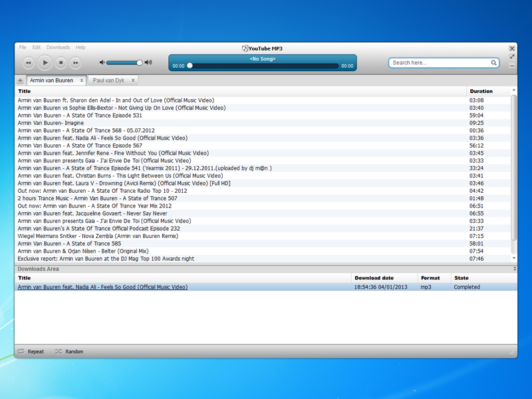532x399 pixels.
Task: Select Drowning (Avicii Remix) row
Action: pyautogui.click(x=263, y=184)
